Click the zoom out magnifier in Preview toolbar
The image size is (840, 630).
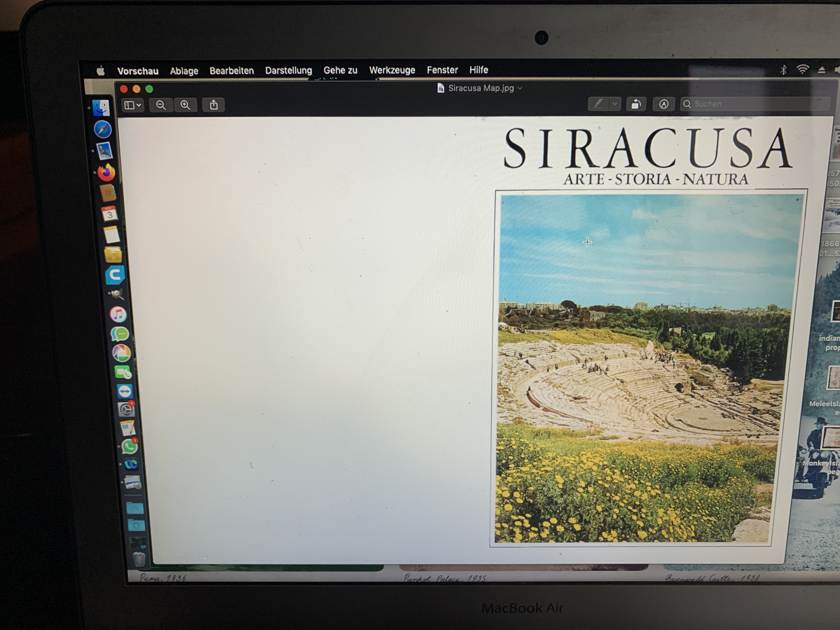coord(161,105)
